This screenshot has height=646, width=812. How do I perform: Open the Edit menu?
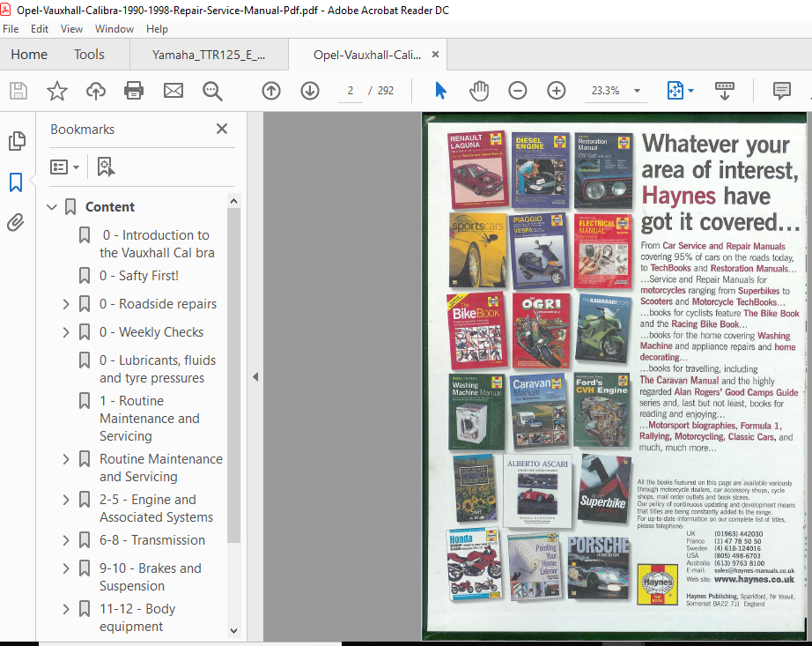pyautogui.click(x=40, y=29)
